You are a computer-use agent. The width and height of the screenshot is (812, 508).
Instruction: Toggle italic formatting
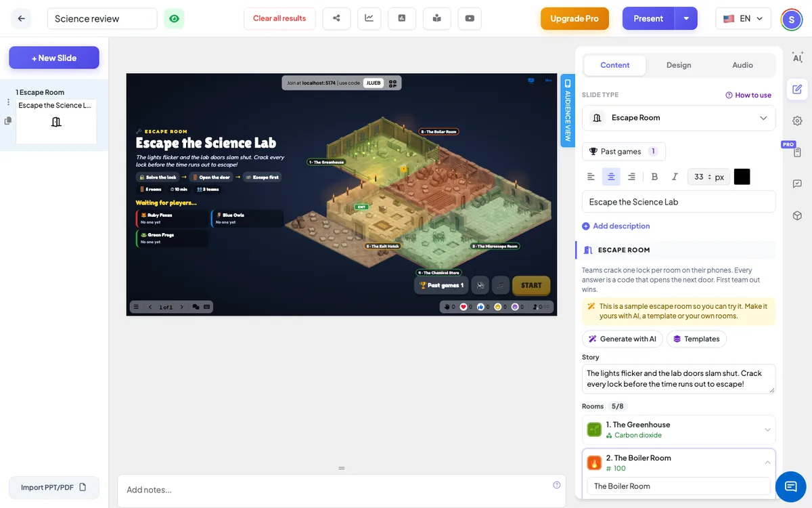675,177
